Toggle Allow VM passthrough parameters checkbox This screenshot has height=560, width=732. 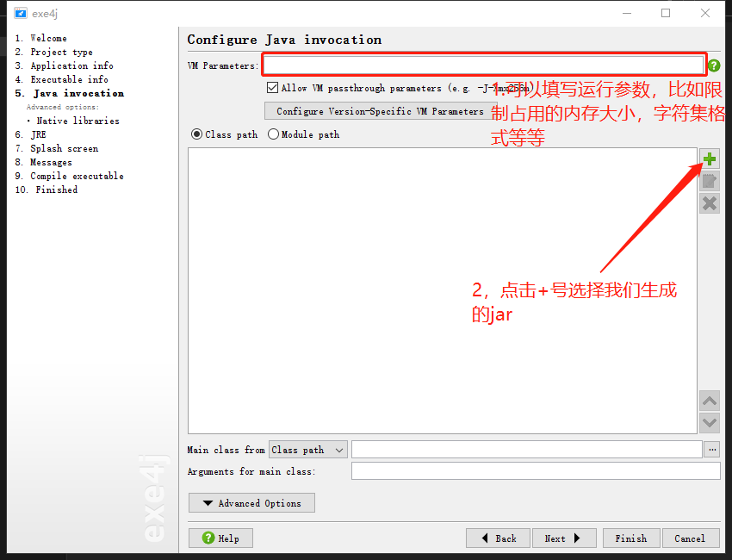(272, 87)
